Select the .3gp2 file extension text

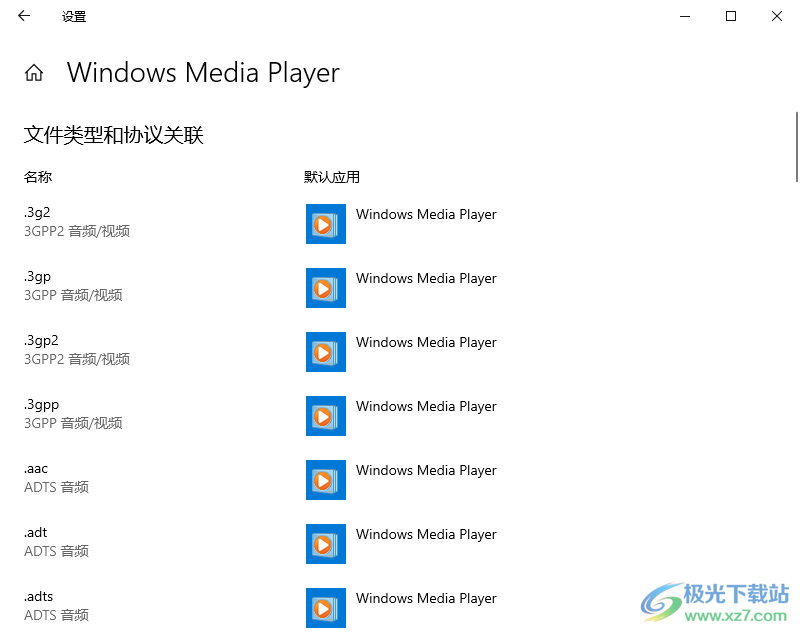41,341
